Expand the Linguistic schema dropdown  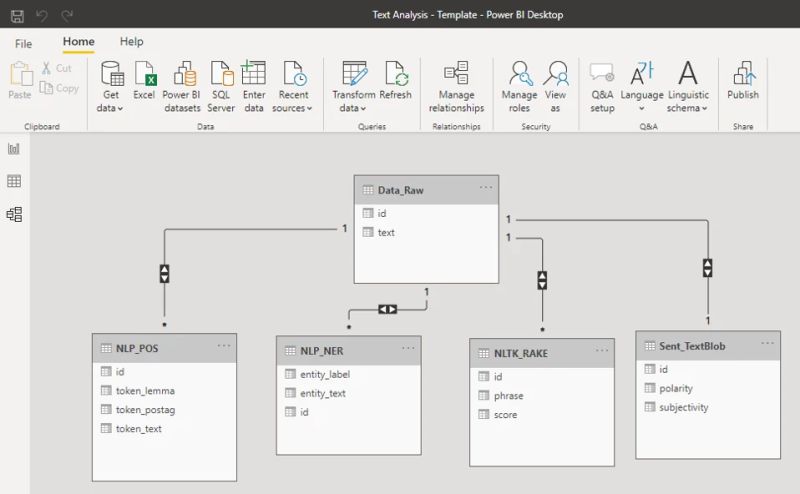[688, 87]
